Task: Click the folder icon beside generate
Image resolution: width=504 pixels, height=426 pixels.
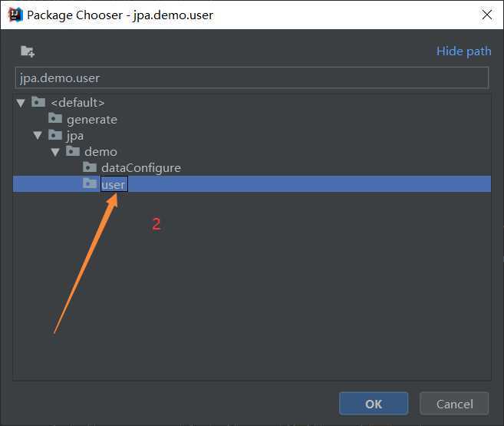Action: click(x=55, y=118)
